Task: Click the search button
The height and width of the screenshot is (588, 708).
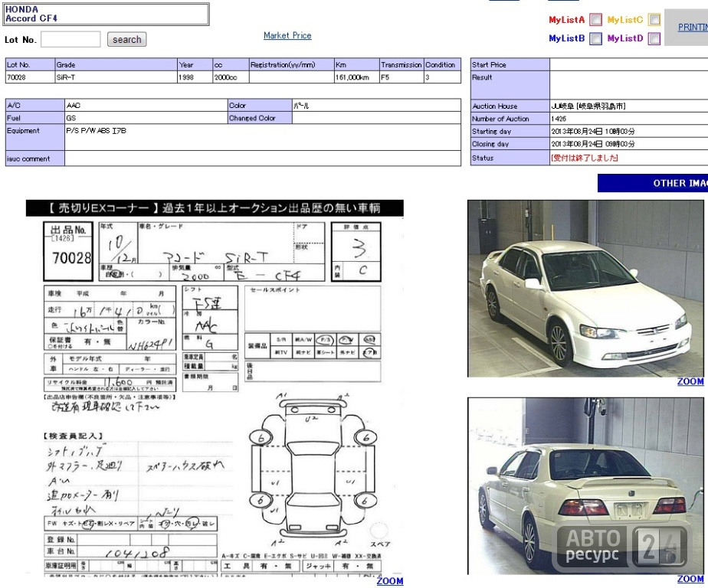Action: (127, 39)
